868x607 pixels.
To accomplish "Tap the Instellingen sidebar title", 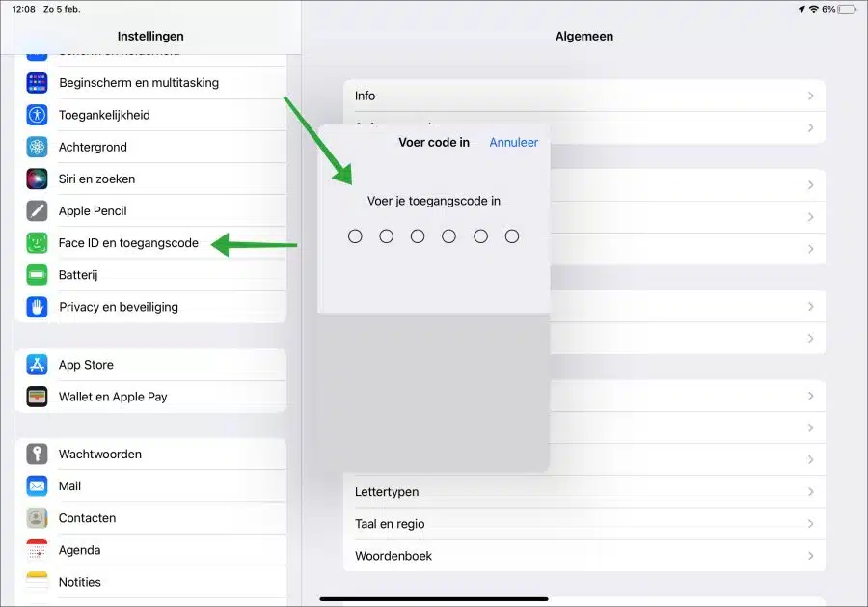I will (x=150, y=36).
